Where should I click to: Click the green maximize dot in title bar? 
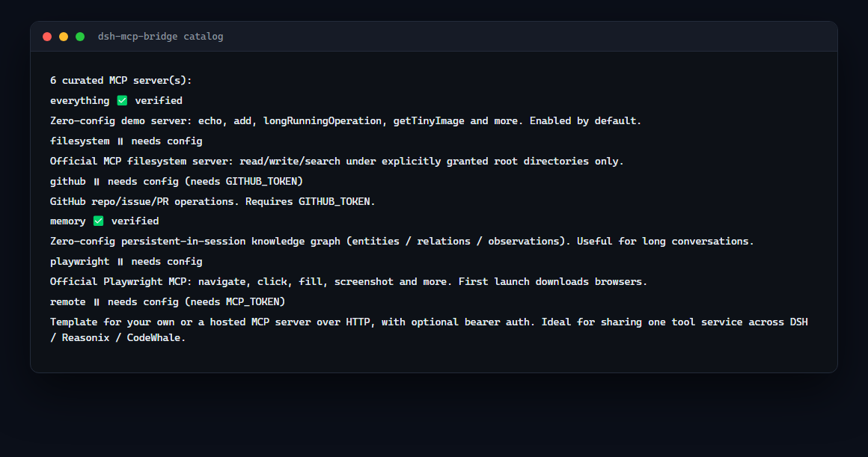click(80, 37)
